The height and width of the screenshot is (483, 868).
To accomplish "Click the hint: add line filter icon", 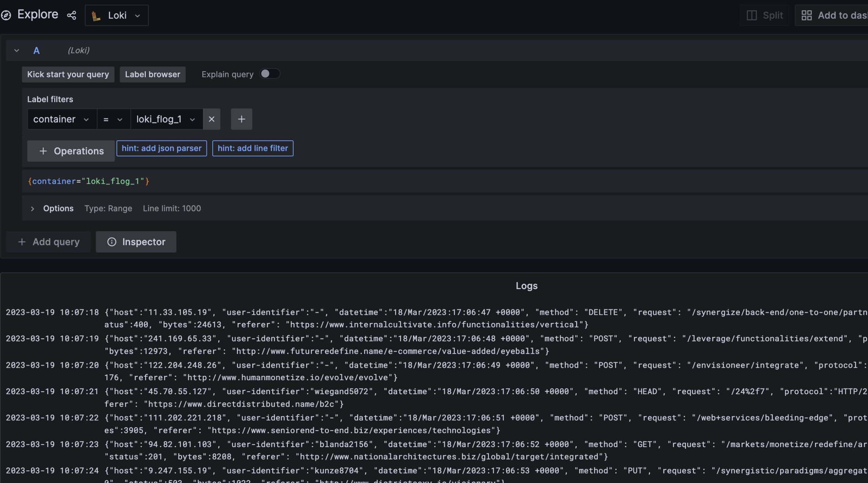I will click(253, 148).
